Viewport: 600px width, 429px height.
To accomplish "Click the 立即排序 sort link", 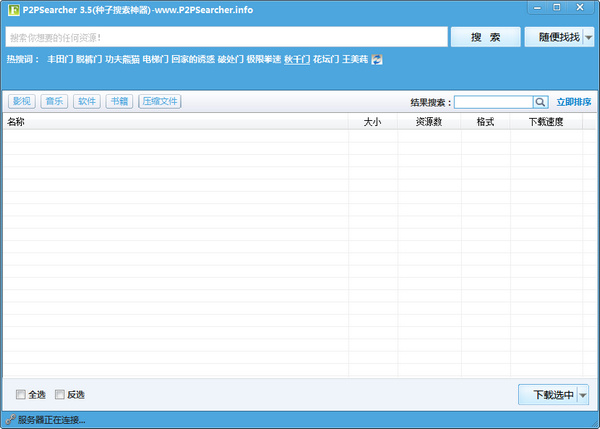I will pos(573,102).
